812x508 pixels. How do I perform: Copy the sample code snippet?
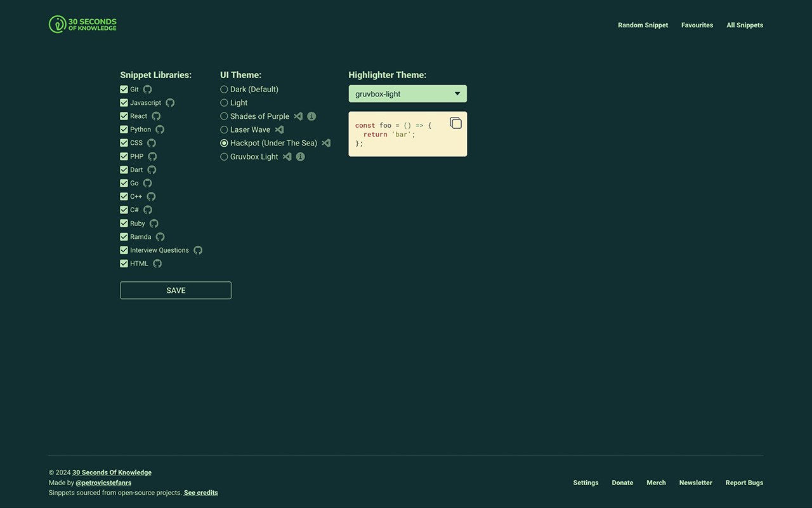pos(455,123)
